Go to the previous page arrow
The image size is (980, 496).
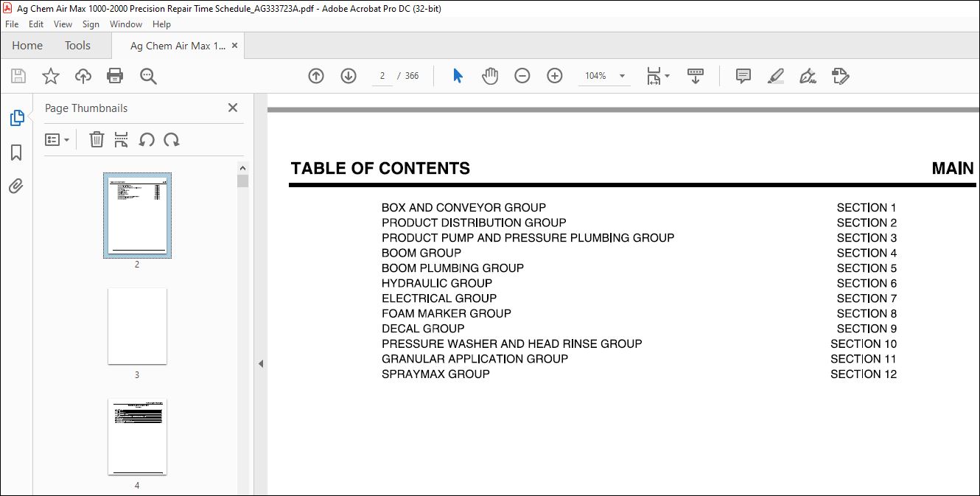[x=316, y=76]
